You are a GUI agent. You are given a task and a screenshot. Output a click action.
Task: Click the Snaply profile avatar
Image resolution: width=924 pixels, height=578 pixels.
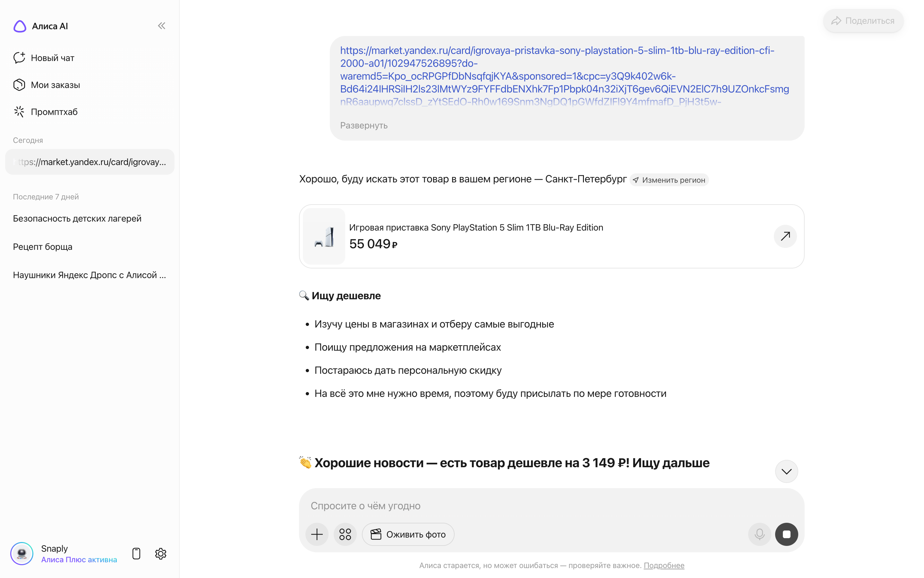click(22, 553)
